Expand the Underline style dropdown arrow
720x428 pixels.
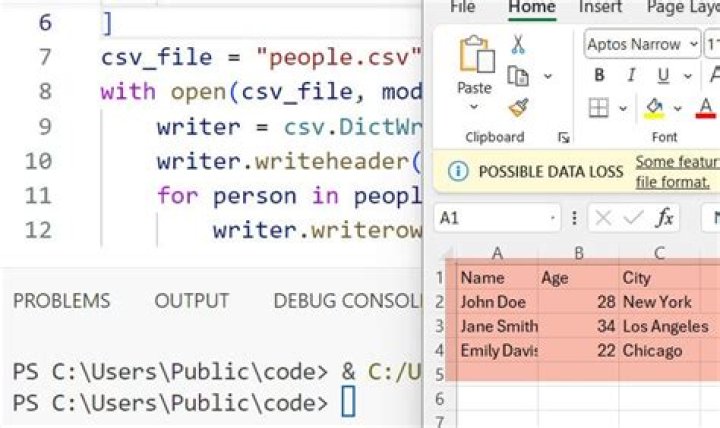tap(687, 76)
